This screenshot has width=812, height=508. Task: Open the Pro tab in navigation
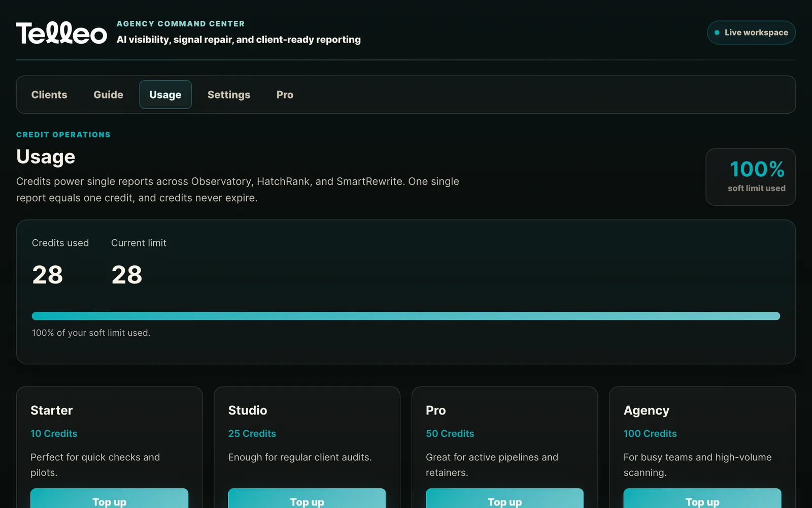coord(285,94)
